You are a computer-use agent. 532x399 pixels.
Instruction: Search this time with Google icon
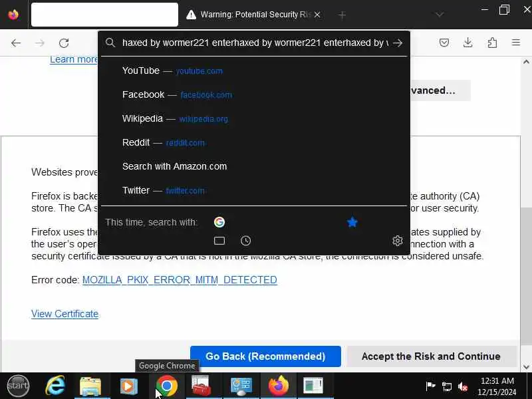[x=219, y=222]
